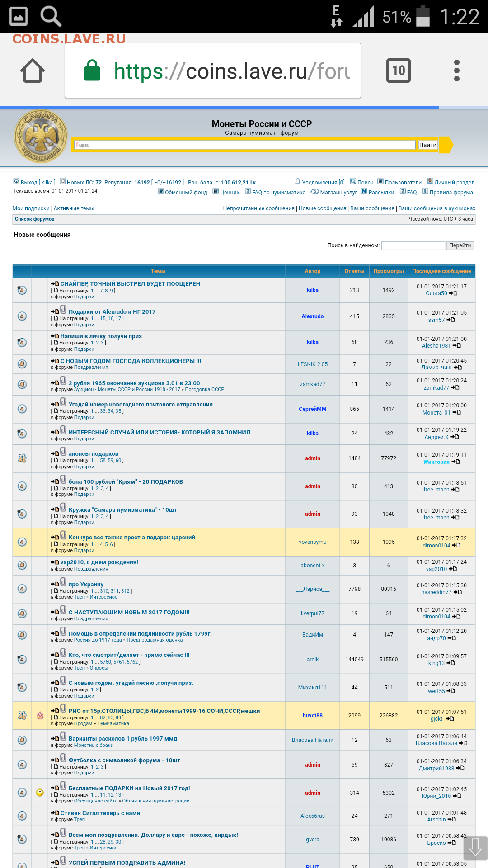
Task: Open Активные темы link
Action: point(74,208)
